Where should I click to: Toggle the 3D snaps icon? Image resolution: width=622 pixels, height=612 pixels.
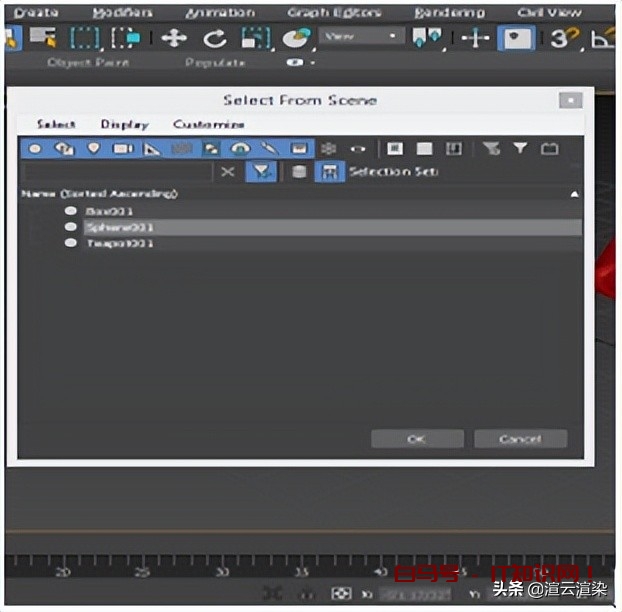click(560, 38)
